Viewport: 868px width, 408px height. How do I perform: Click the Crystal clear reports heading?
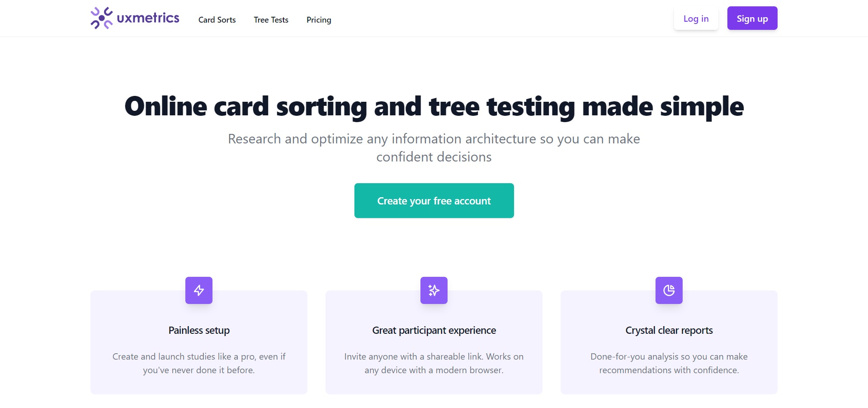click(x=669, y=331)
